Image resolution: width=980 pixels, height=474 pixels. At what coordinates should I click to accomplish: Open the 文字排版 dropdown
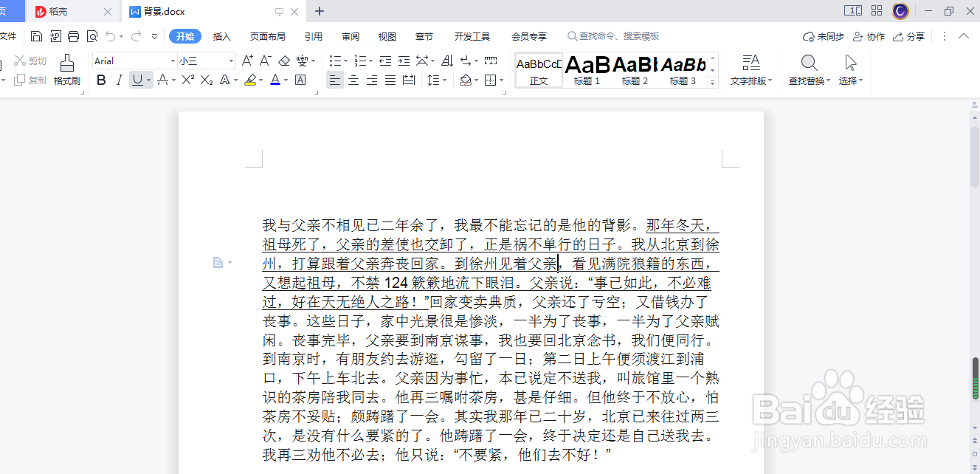pos(751,69)
